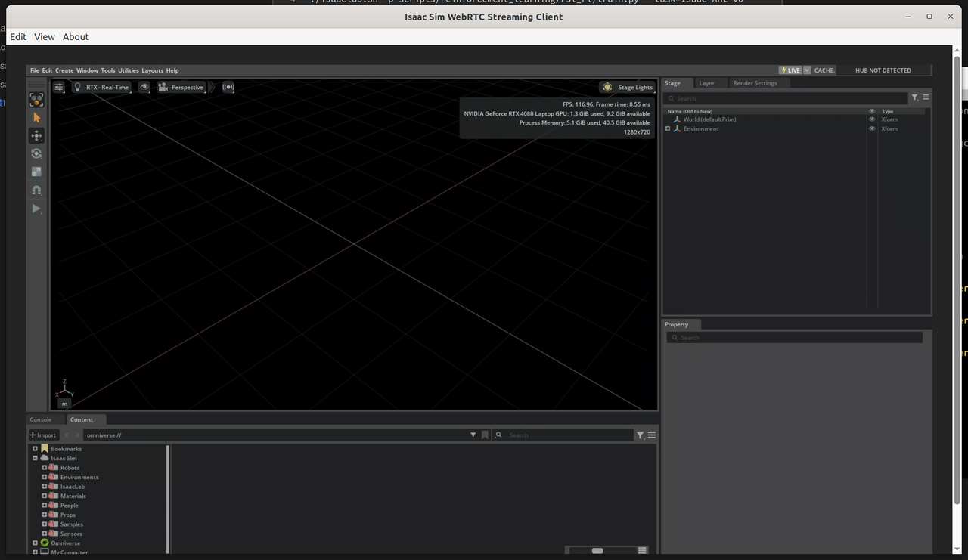This screenshot has width=968, height=560.
Task: Toggle the LIVE session button
Action: tap(790, 70)
